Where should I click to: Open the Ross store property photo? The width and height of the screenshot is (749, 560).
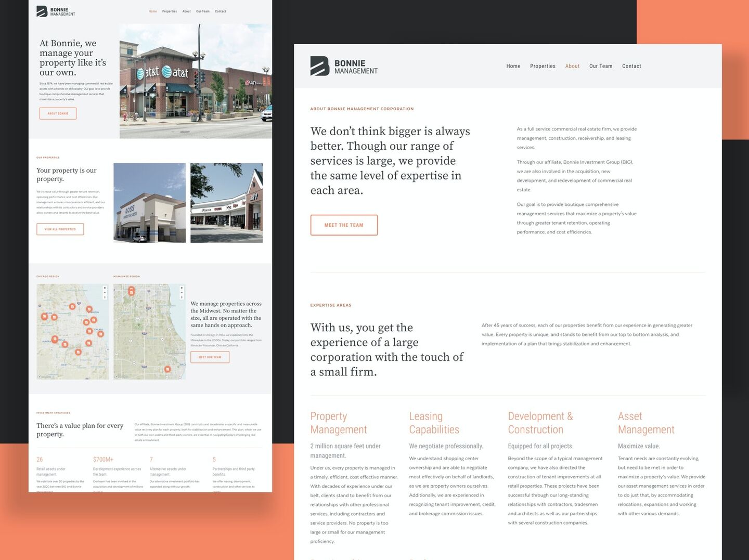coord(150,203)
